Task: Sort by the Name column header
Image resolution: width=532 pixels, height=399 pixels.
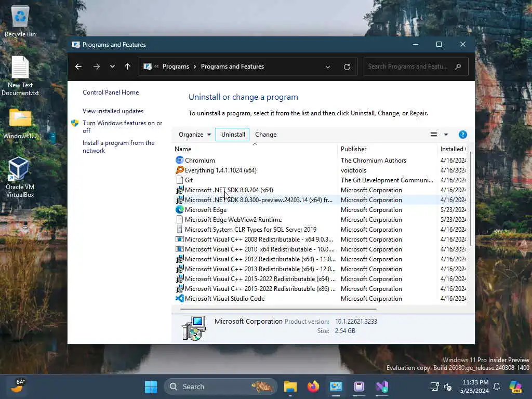Action: coord(256,149)
